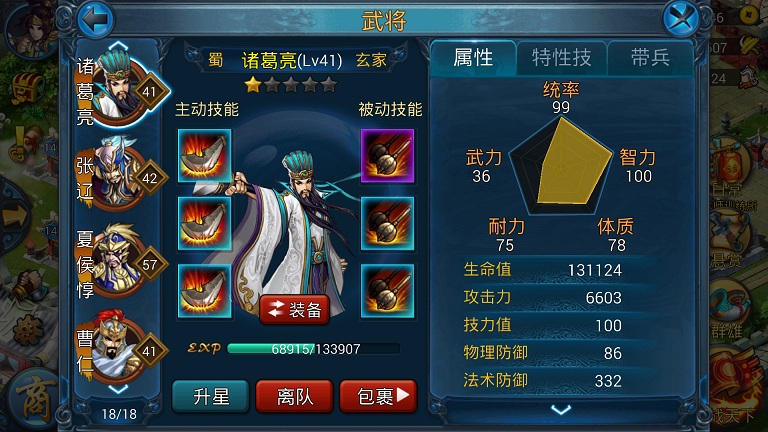This screenshot has width=768, height=432.
Task: Switch to the 特性技 tab
Action: 562,58
